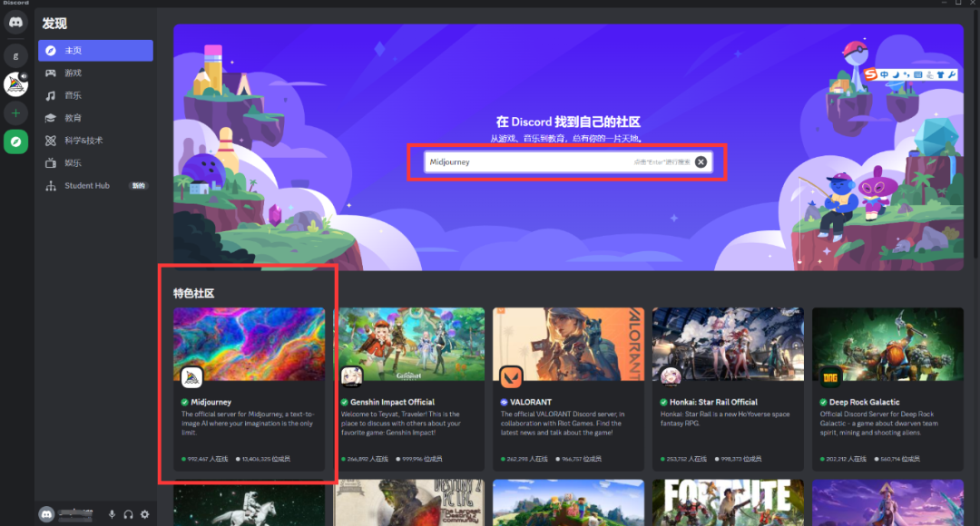Click the Honkai Star Rail avatar icon
Screen dimensions: 980x526
[671, 376]
